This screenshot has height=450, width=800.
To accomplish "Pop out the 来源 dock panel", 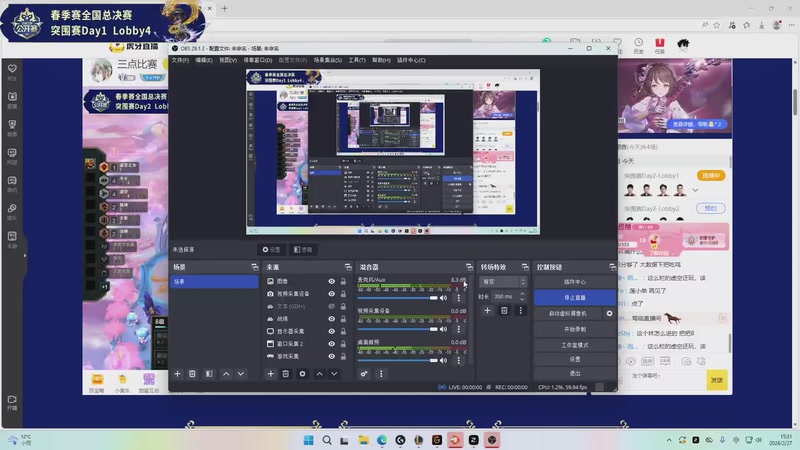I will [x=348, y=267].
